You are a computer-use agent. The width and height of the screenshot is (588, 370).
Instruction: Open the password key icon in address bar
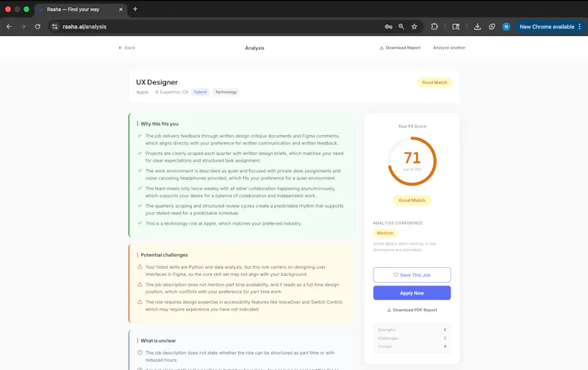click(x=389, y=26)
